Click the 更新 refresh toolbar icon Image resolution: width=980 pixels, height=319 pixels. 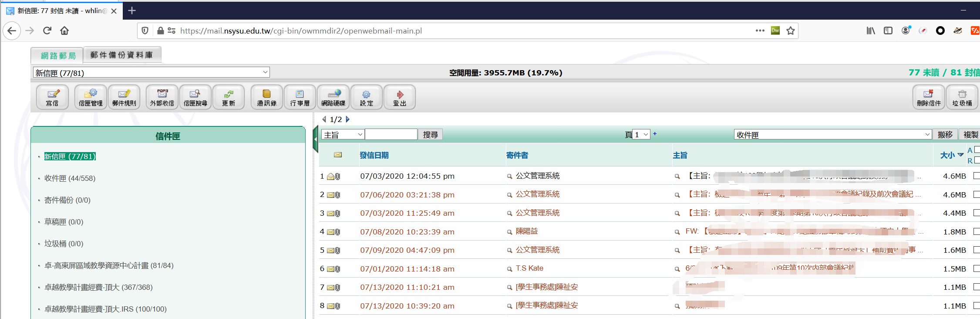click(x=229, y=97)
